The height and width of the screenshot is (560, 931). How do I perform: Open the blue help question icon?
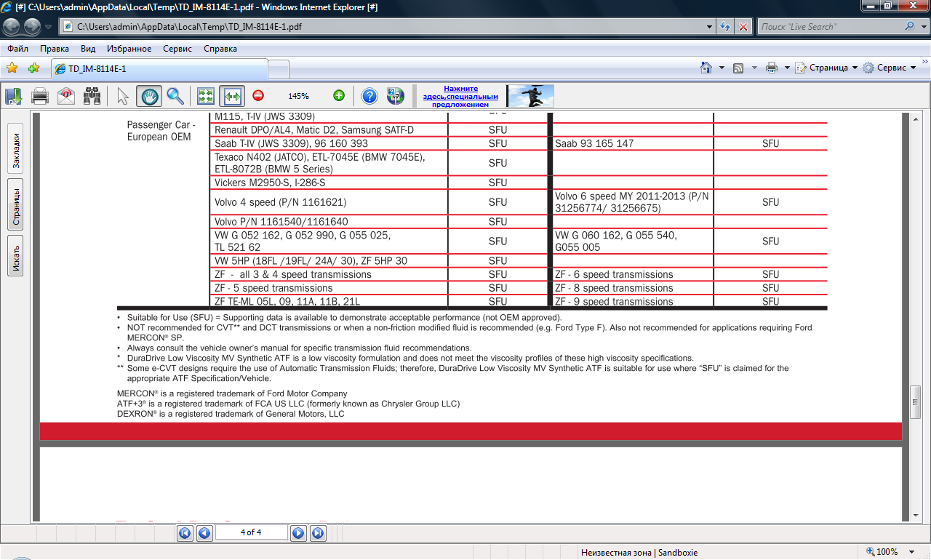pos(369,96)
